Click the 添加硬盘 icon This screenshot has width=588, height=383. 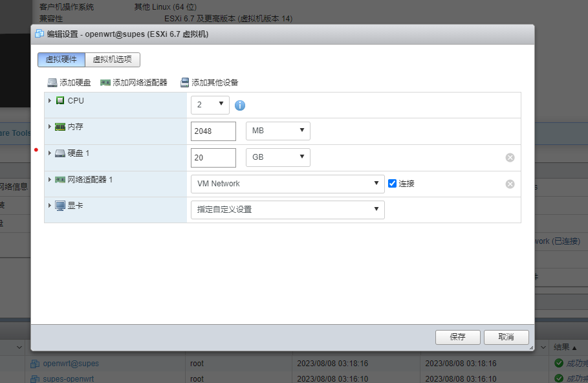pyautogui.click(x=51, y=82)
